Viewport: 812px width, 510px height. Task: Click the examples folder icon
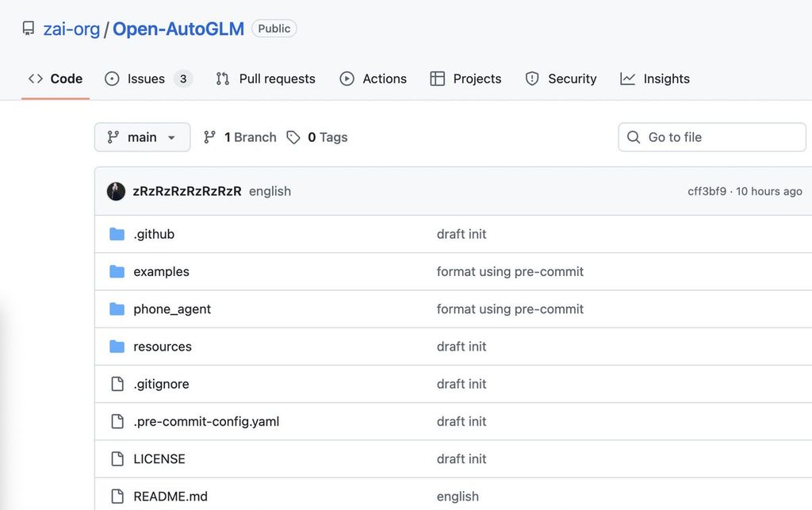117,271
